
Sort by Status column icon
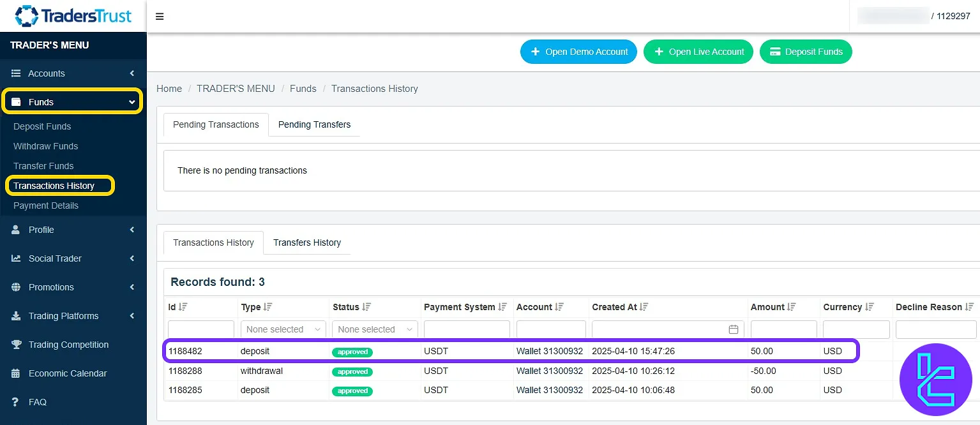367,307
